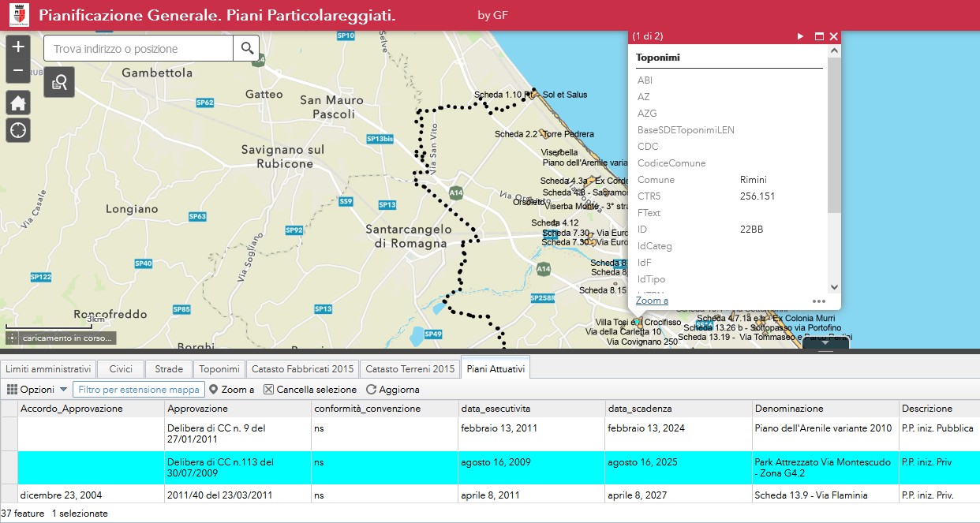Click cell Delibera di CC n. 9 del 27/01/2011
The image size is (980, 523).
point(238,434)
